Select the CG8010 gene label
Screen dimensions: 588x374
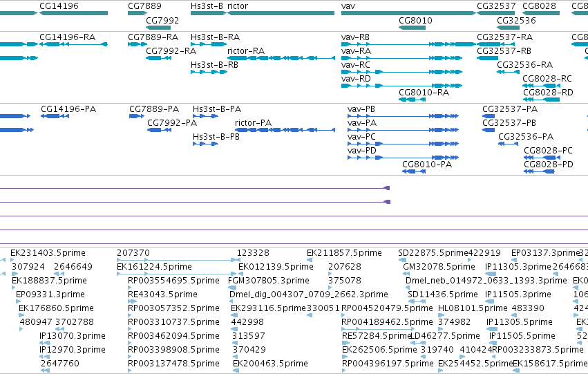coord(415,20)
